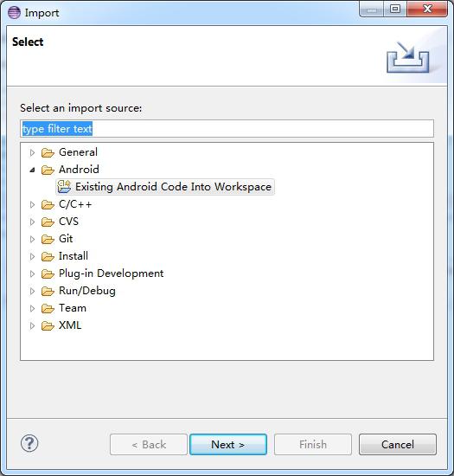Collapse the Android tree node

tap(32, 170)
